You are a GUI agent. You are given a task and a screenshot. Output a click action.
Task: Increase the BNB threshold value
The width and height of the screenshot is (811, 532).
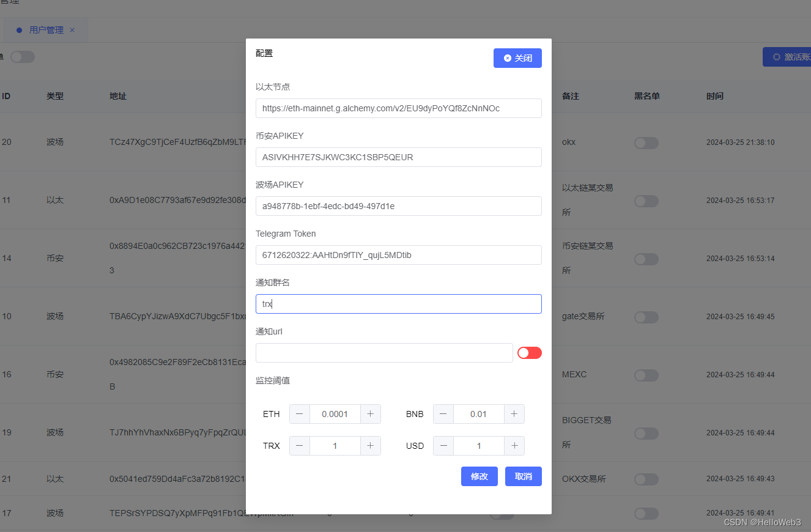[514, 414]
